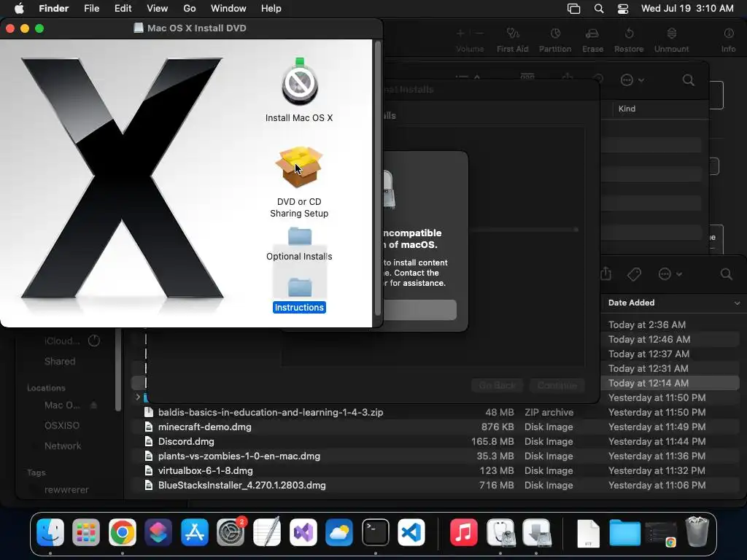Open Control Center in menu bar
This screenshot has width=747, height=560.
[623, 9]
